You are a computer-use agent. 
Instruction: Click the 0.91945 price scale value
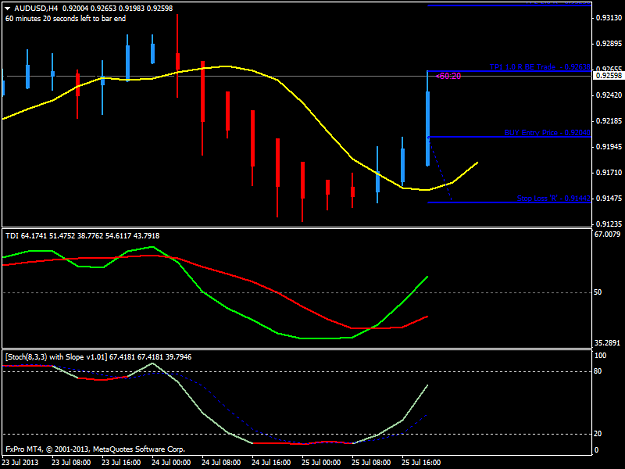tap(609, 147)
